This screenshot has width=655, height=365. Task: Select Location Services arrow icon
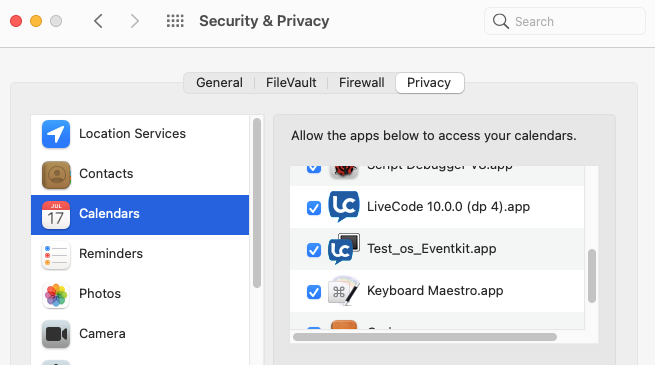56,134
